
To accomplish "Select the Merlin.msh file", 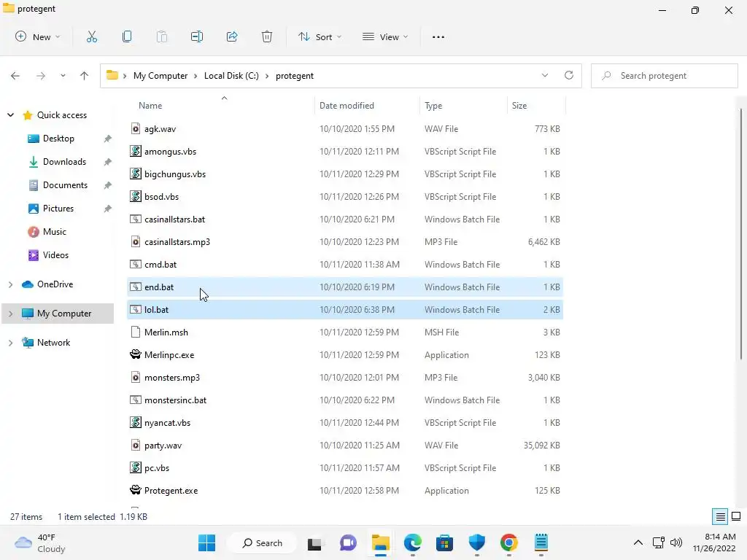I will pyautogui.click(x=345, y=332).
